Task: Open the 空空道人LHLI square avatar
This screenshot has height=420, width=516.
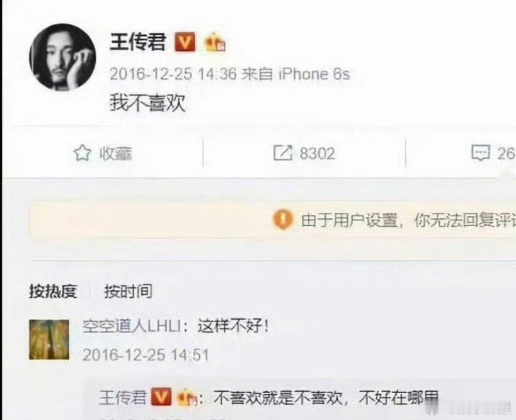Action: point(49,339)
